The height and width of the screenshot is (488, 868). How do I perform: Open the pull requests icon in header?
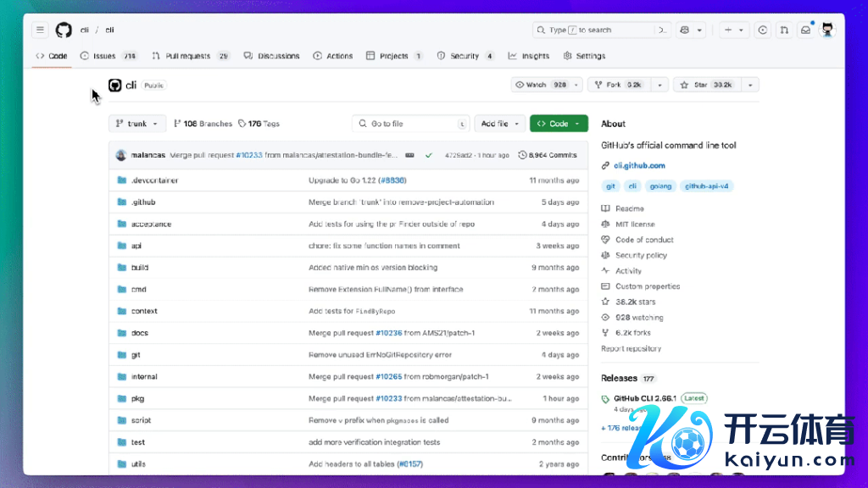784,30
